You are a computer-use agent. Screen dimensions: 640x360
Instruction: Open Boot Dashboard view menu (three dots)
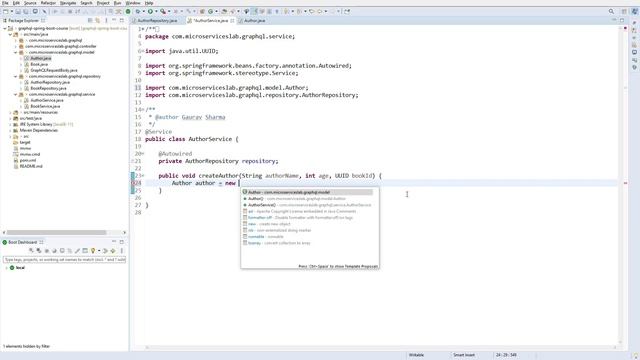122,251
